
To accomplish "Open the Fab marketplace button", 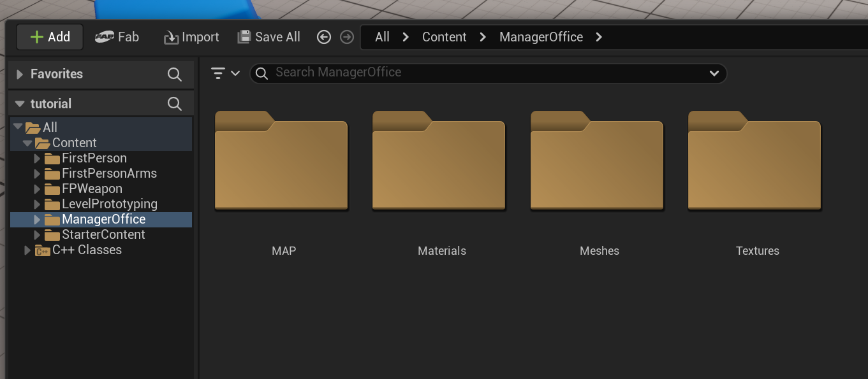I will click(x=117, y=37).
